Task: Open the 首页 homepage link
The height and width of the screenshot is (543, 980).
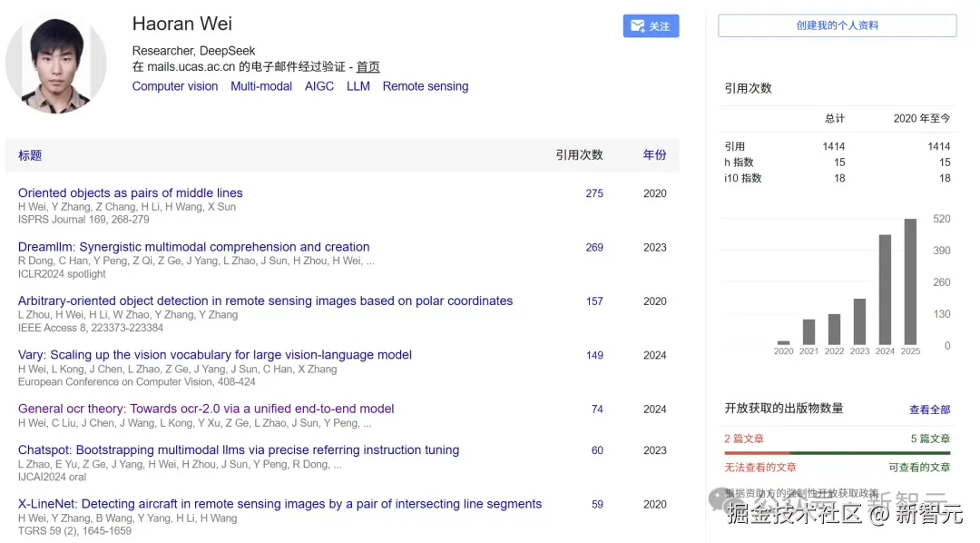Action: pyautogui.click(x=367, y=66)
